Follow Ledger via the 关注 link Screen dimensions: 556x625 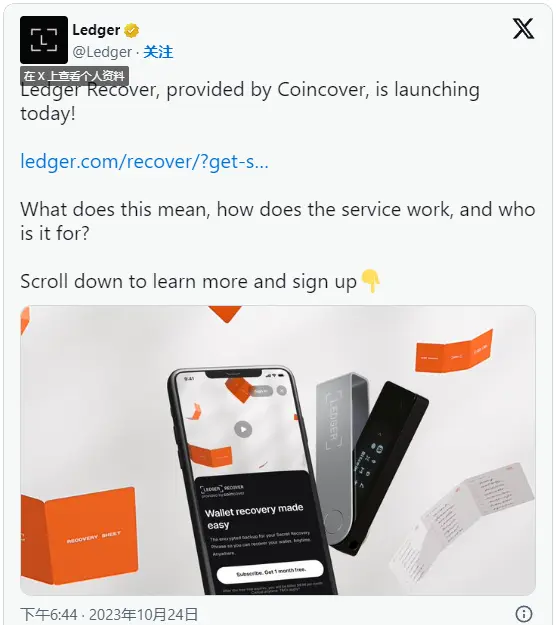tap(158, 52)
